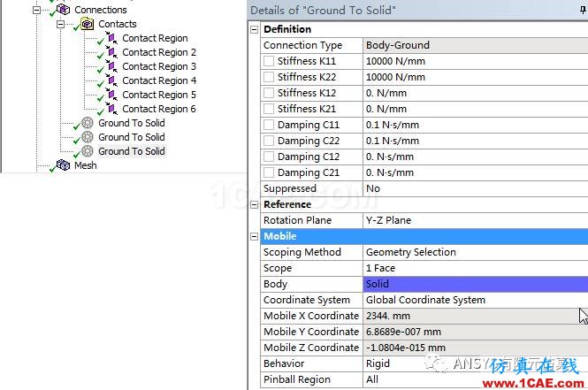Select third Ground To Solid item
This screenshot has width=588, height=390.
pos(131,151)
